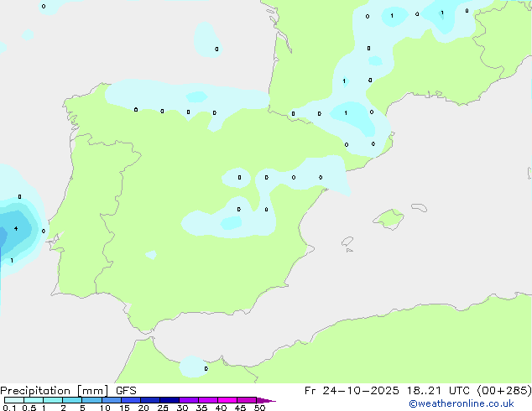Click the 40–45 mm magenta legend swatch
Viewport: 532px width, 411px height.
(227, 400)
